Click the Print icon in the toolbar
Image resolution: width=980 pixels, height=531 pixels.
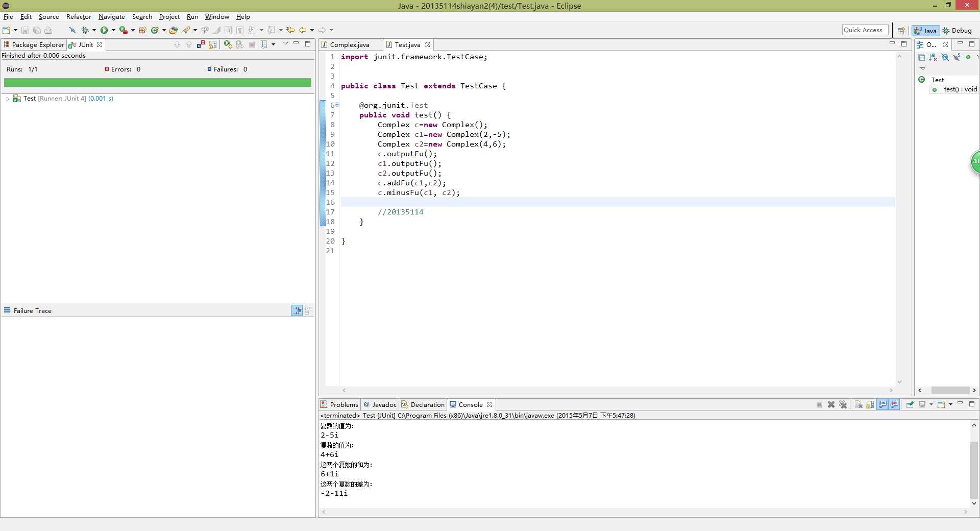coord(48,30)
